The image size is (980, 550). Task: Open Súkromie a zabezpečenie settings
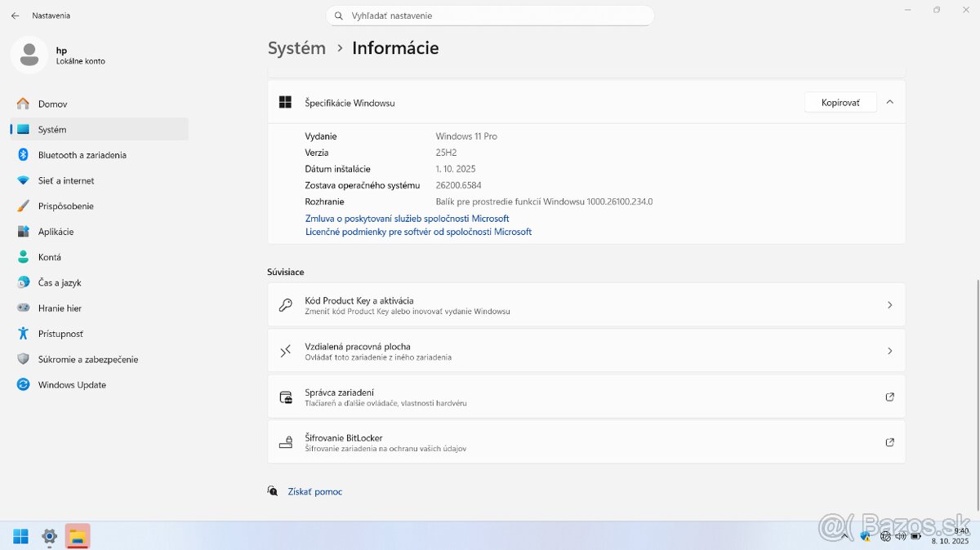(x=87, y=359)
